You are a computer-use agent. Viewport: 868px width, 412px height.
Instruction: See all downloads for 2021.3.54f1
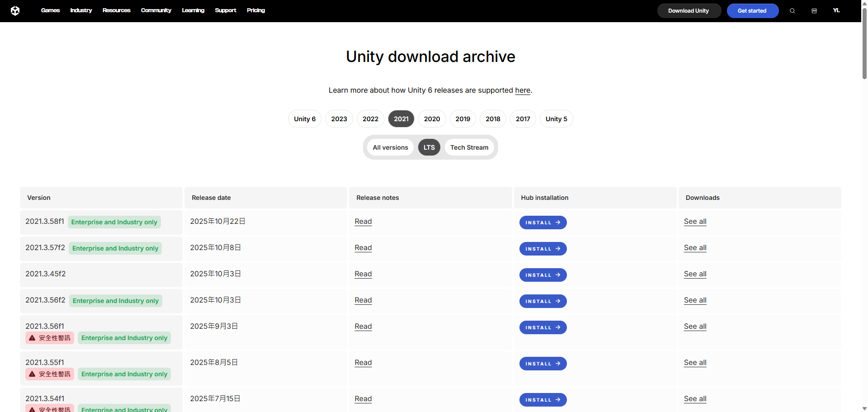pos(695,399)
